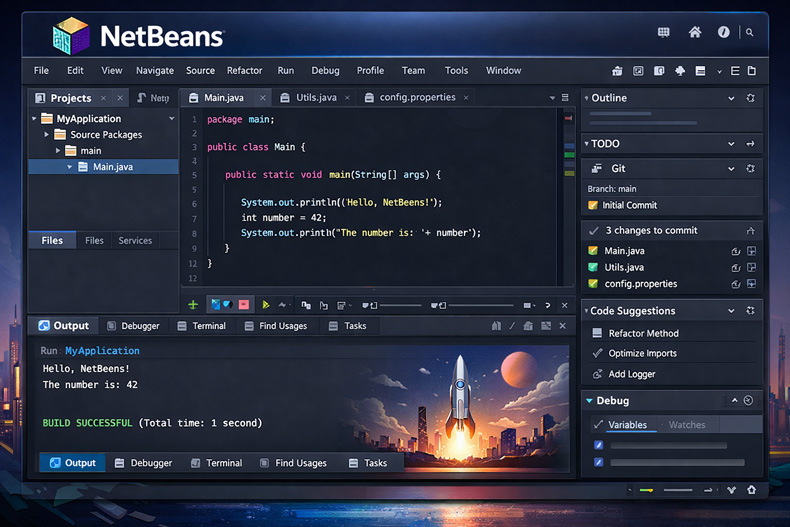The image size is (790, 527).
Task: Open the Refactor menu
Action: point(244,71)
